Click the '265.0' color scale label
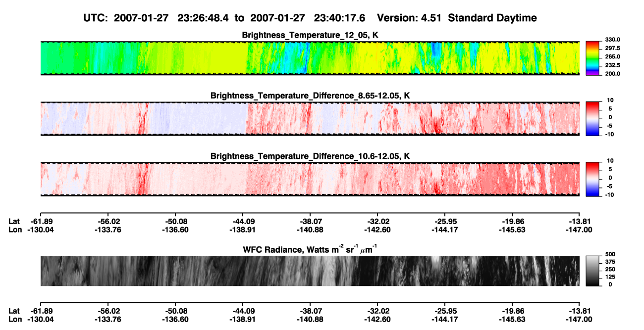644x330 pixels. point(613,57)
